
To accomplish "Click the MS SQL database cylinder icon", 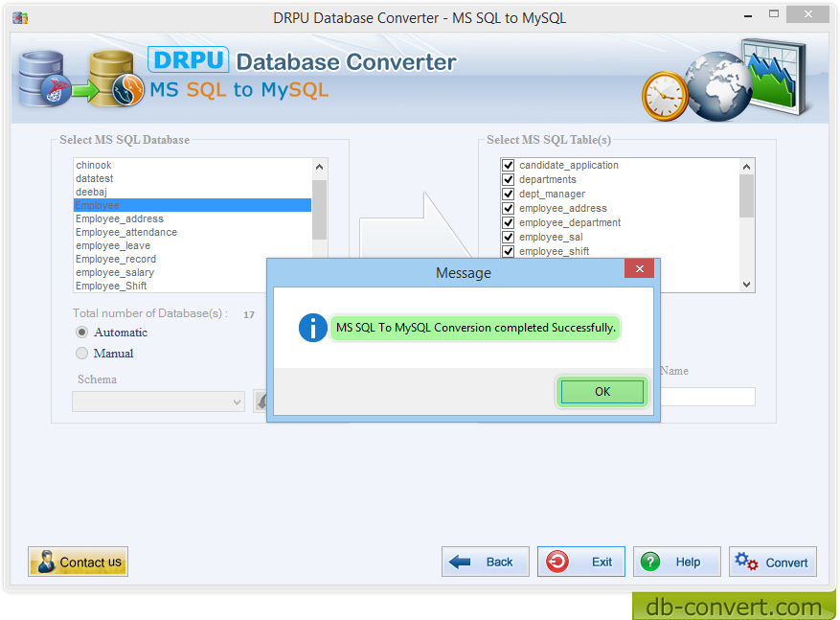I will click(43, 79).
